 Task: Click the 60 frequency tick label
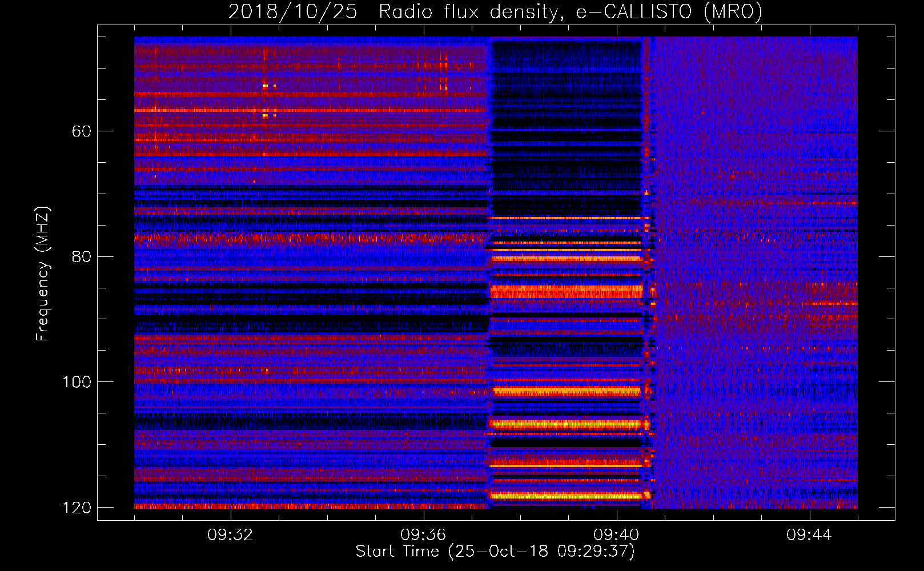pyautogui.click(x=82, y=131)
